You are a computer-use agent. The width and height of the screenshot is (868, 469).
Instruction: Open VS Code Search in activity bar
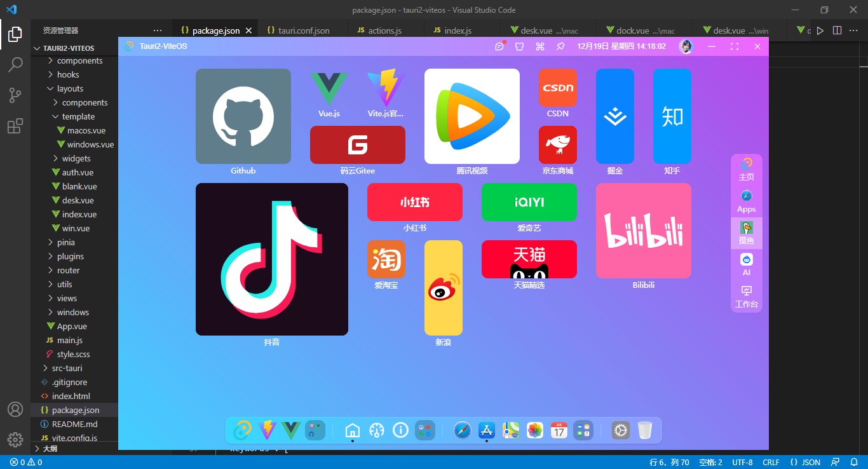point(15,64)
